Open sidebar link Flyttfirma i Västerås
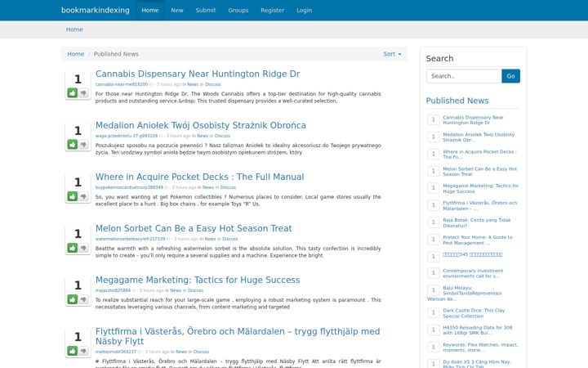The height and width of the screenshot is (368, 588). tap(479, 205)
